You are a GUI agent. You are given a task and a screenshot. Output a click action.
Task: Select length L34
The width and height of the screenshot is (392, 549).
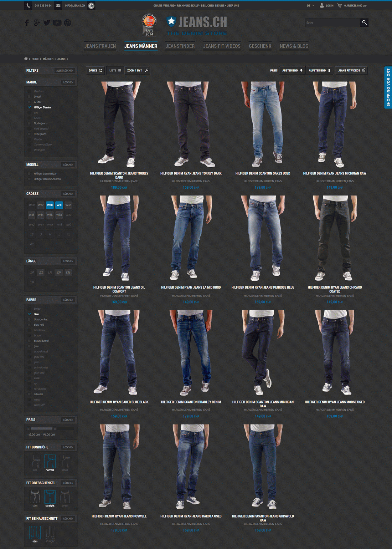[x=59, y=273]
